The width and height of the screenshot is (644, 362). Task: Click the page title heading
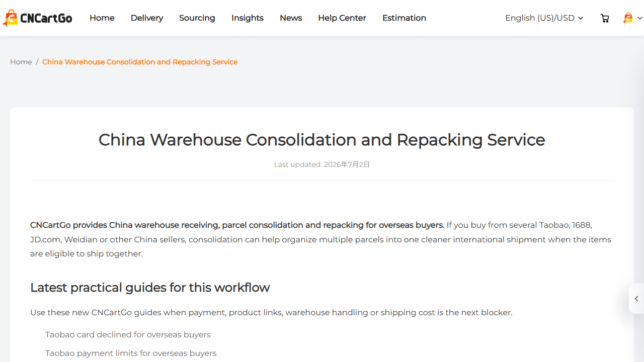(x=322, y=140)
